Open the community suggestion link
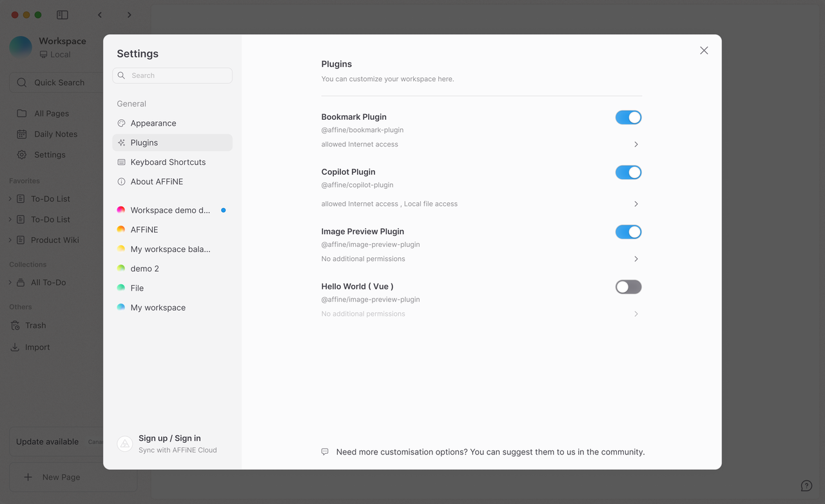The height and width of the screenshot is (504, 825). pyautogui.click(x=490, y=452)
